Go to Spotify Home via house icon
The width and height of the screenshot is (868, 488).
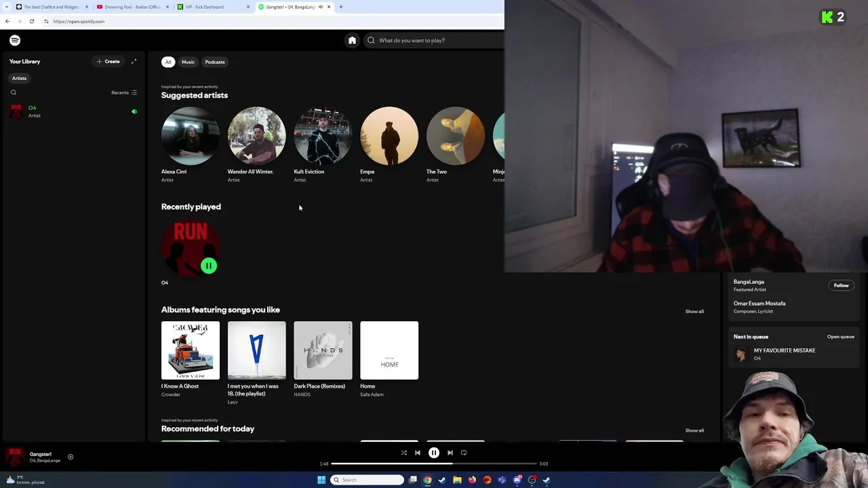click(x=352, y=41)
